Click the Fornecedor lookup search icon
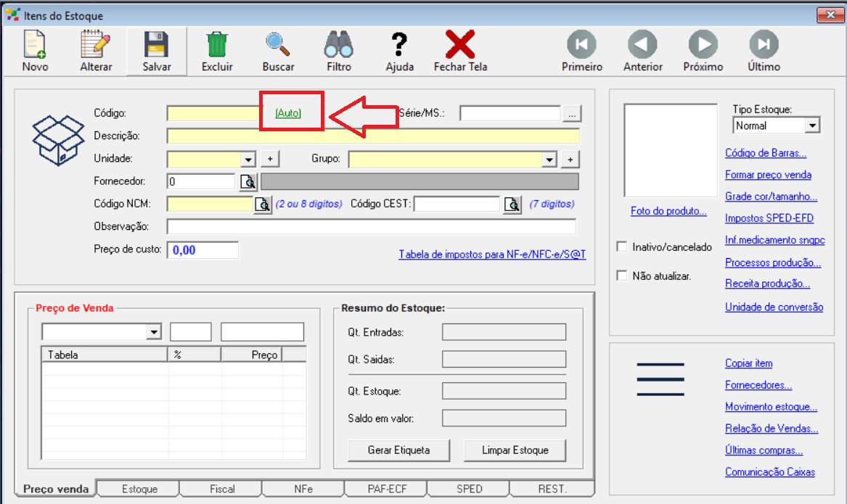This screenshot has width=847, height=504. coord(248,181)
